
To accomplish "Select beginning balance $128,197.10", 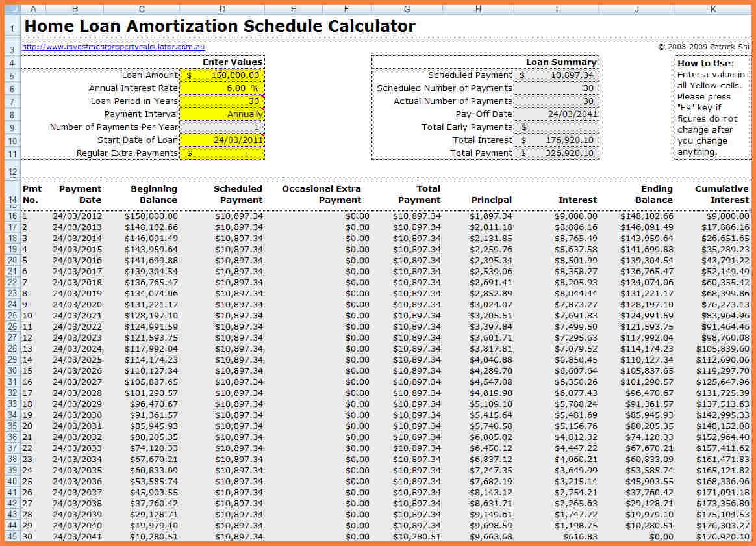I will click(151, 316).
